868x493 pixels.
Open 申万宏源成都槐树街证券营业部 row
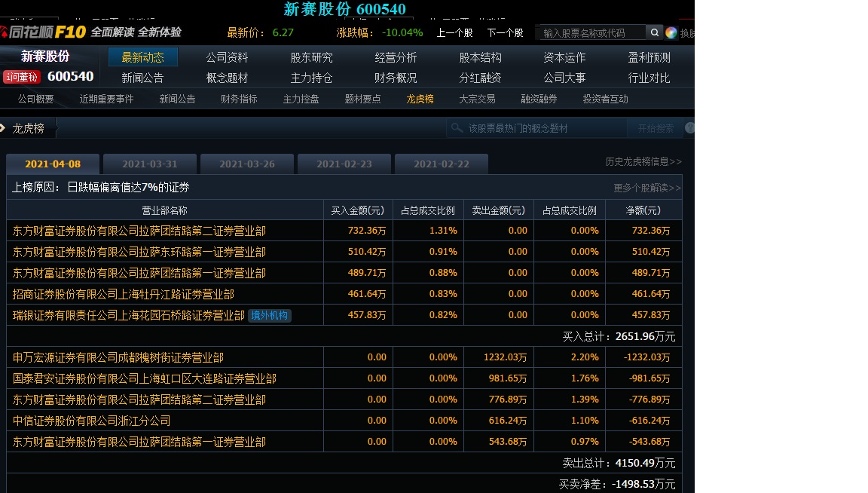pyautogui.click(x=344, y=357)
